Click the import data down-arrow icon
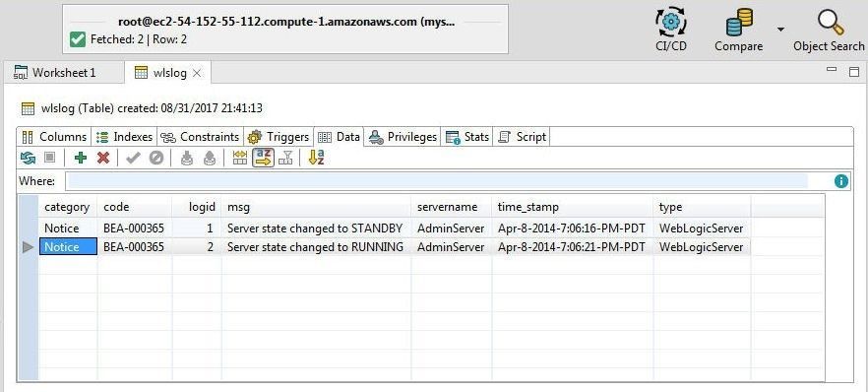This screenshot has width=868, height=392. (x=187, y=159)
